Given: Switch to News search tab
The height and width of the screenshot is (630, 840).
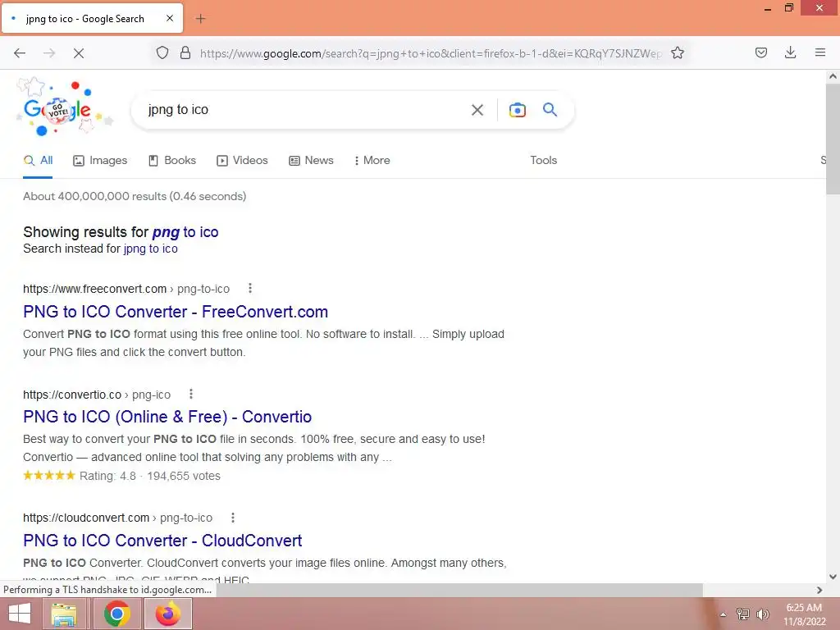Looking at the screenshot, I should point(311,160).
